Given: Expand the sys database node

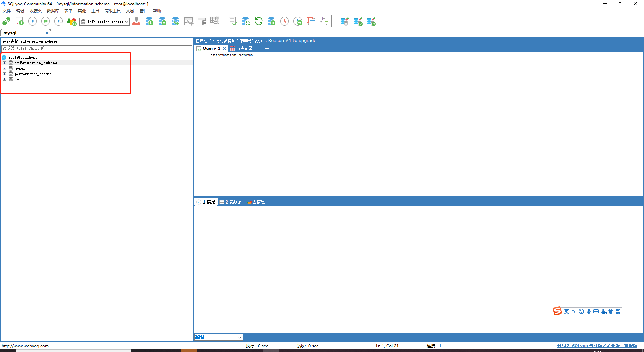Looking at the screenshot, I should [x=5, y=79].
